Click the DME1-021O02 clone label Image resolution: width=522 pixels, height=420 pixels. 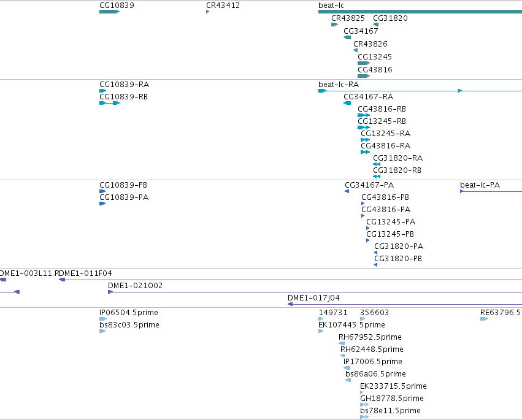(x=135, y=286)
